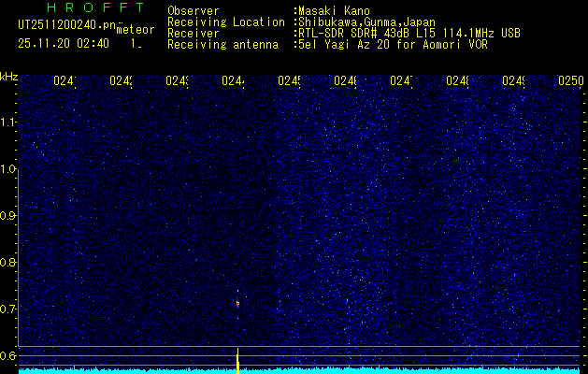Screen dimensions: 588x374
Task: Click time marker 0248
Action: pos(457,81)
